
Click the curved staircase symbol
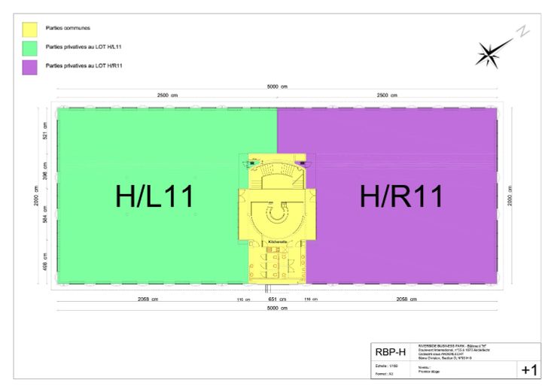pos(278,170)
